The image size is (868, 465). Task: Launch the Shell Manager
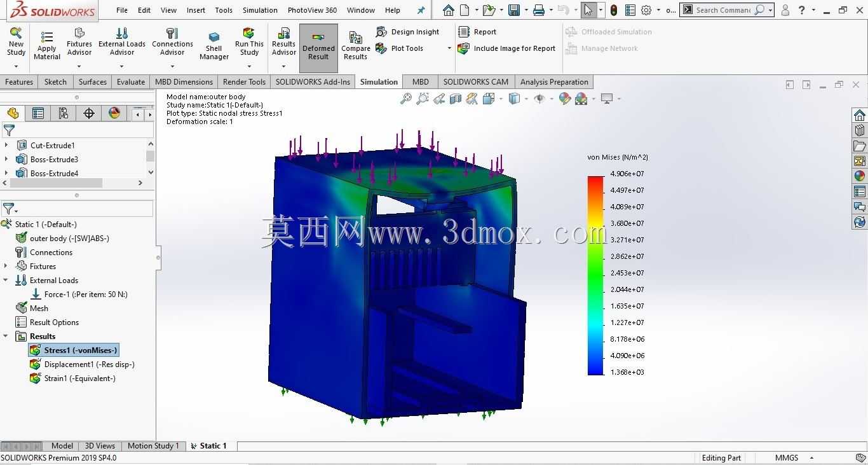tap(214, 45)
